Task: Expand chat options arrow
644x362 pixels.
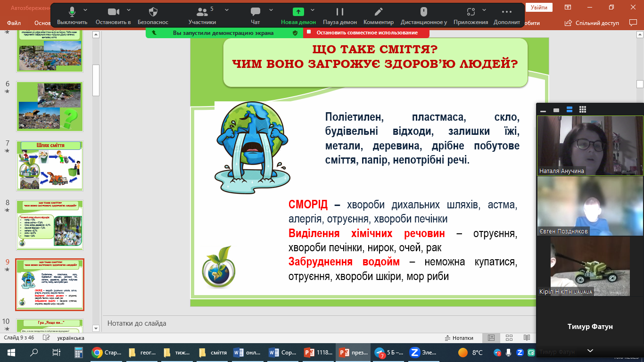Action: click(271, 9)
